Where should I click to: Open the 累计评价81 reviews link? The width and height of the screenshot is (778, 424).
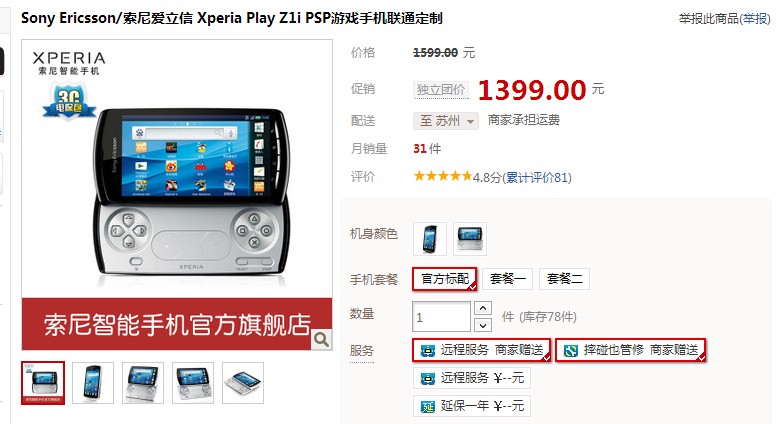coord(537,178)
